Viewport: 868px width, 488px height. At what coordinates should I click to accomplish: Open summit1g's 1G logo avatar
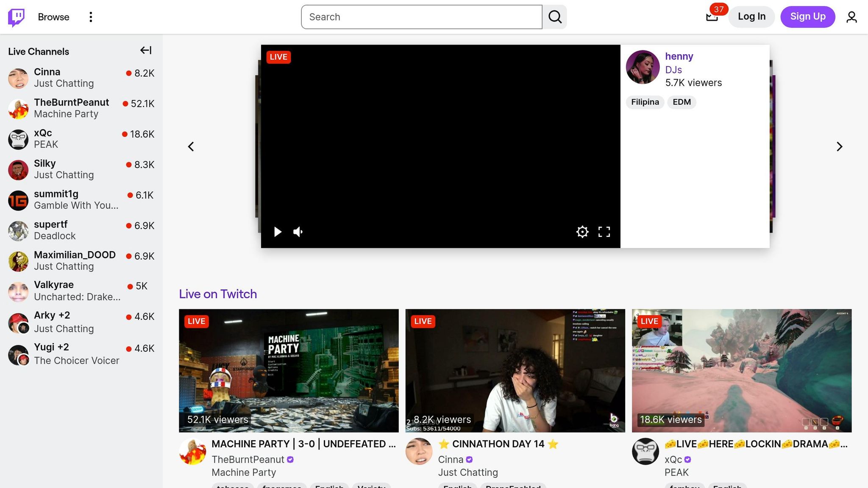18,200
